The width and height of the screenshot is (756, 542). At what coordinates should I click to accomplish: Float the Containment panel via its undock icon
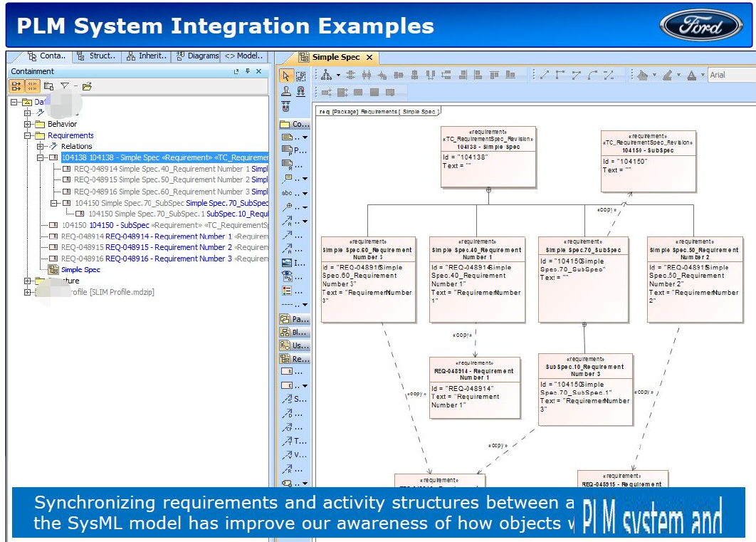(236, 71)
